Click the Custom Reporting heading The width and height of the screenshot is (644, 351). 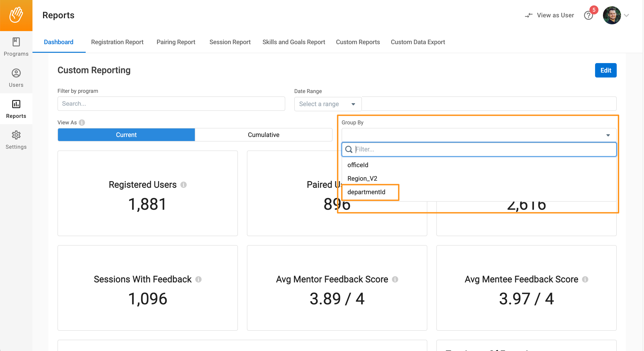tap(94, 70)
